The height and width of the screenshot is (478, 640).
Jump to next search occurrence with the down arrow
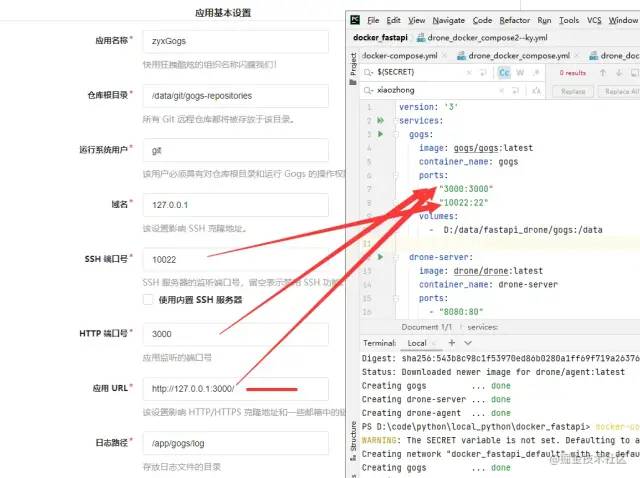click(x=619, y=73)
